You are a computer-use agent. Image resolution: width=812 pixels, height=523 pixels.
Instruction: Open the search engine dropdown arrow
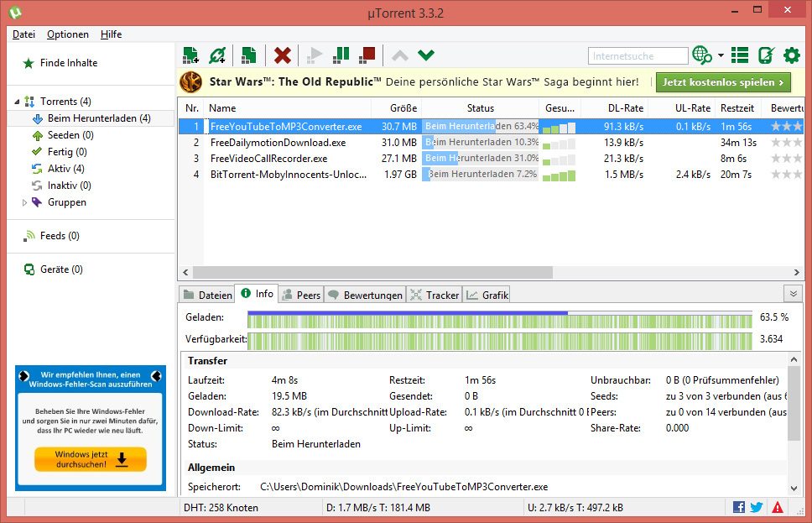(719, 55)
